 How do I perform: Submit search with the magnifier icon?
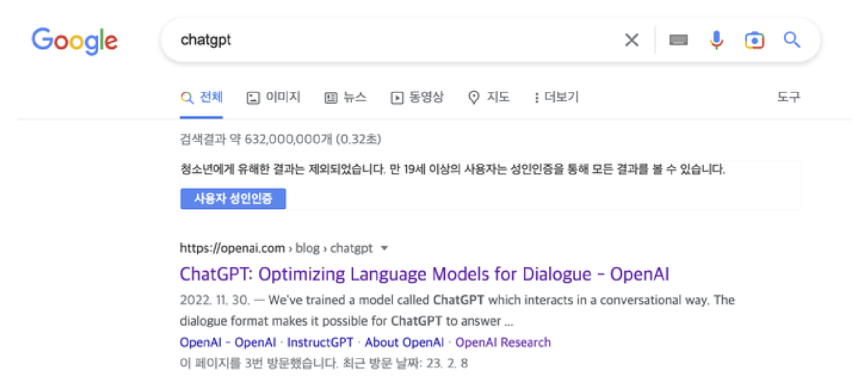click(x=792, y=40)
